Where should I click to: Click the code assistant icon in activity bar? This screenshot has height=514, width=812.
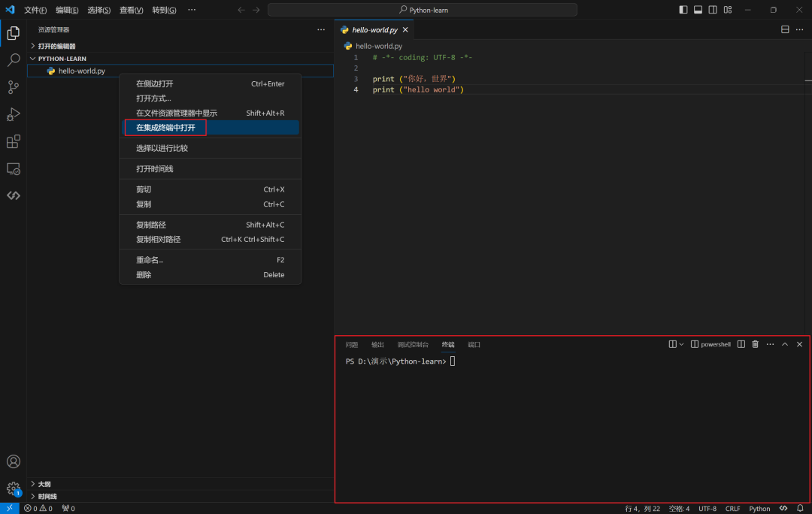pyautogui.click(x=14, y=195)
